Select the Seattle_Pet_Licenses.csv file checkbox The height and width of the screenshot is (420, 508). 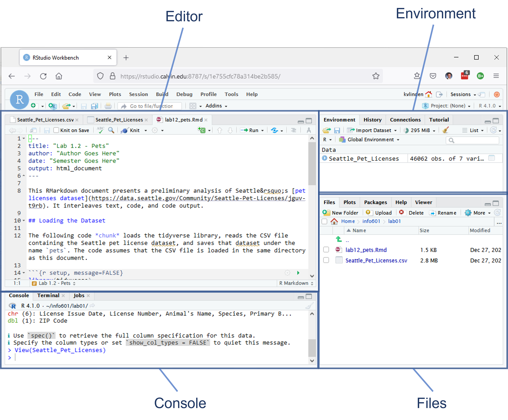coord(326,260)
